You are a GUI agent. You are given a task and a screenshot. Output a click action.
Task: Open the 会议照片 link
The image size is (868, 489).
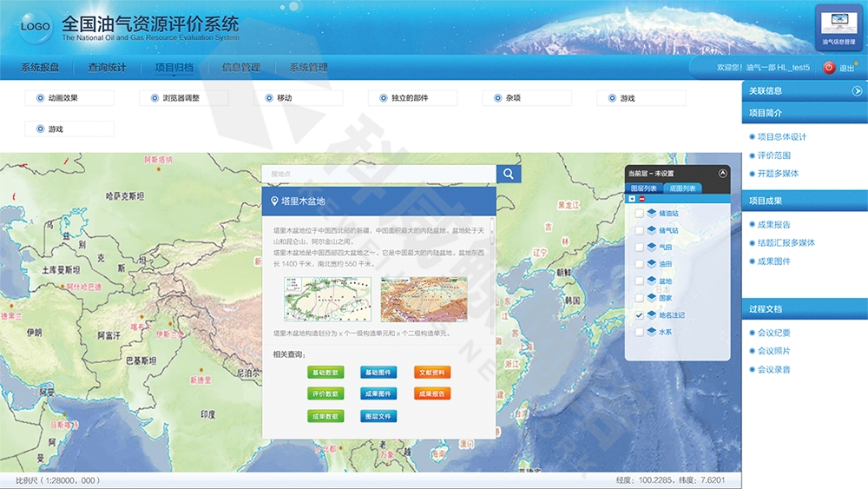click(x=774, y=351)
